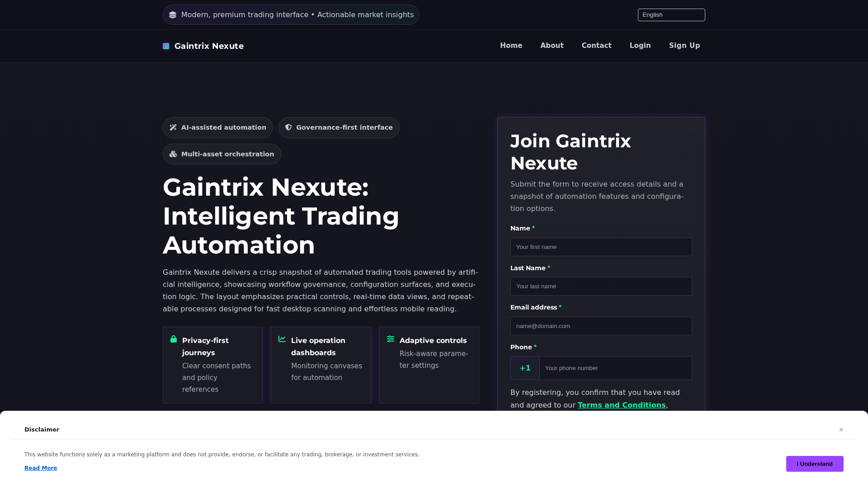Open the Sign Up page
The image size is (868, 488).
(684, 46)
